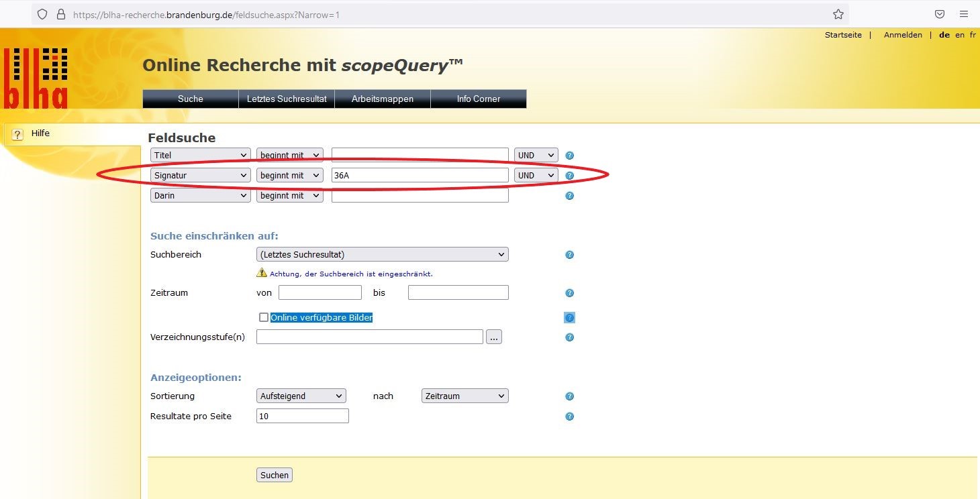Open the Arbeitsmappen tab
Screen dimensions: 980x499
[x=383, y=99]
